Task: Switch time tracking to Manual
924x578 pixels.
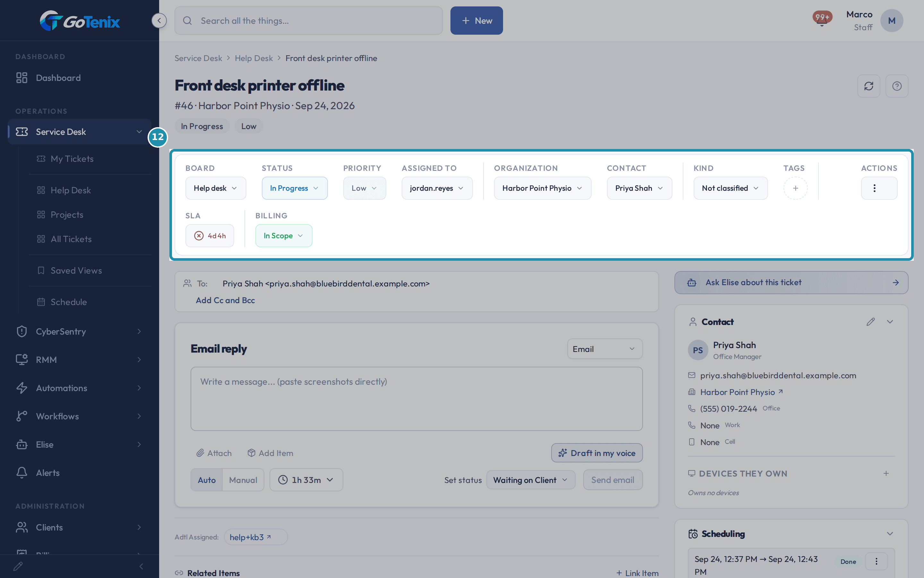Action: [243, 480]
